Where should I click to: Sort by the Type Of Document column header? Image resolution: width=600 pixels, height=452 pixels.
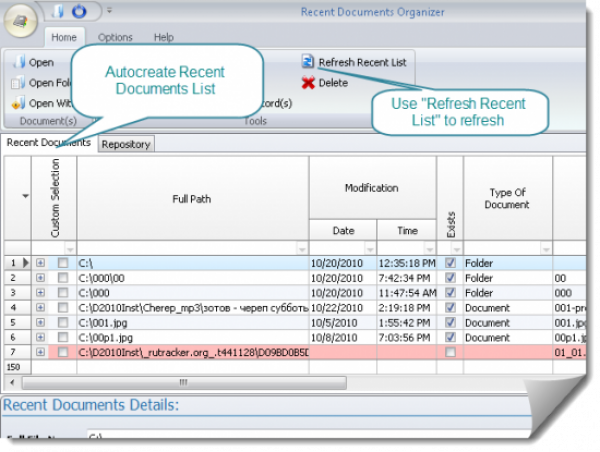click(x=507, y=198)
